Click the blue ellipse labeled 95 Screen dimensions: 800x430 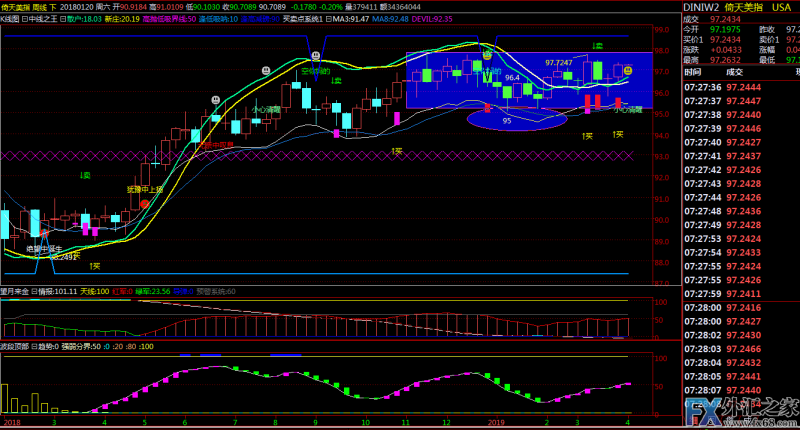(x=510, y=120)
